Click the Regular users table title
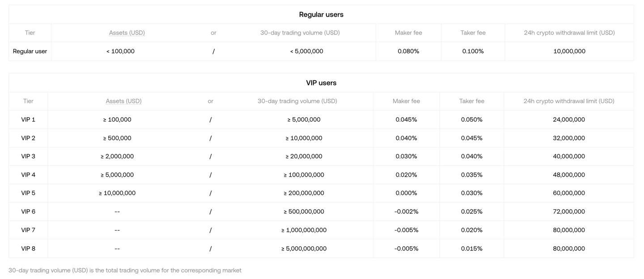 coord(321,14)
